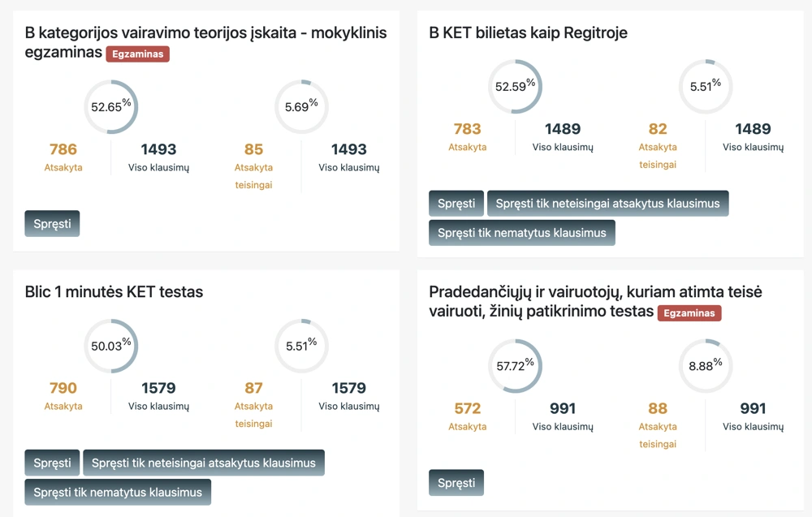This screenshot has width=812, height=517.
Task: Click the Atsakyta count 786
Action: coord(63,149)
